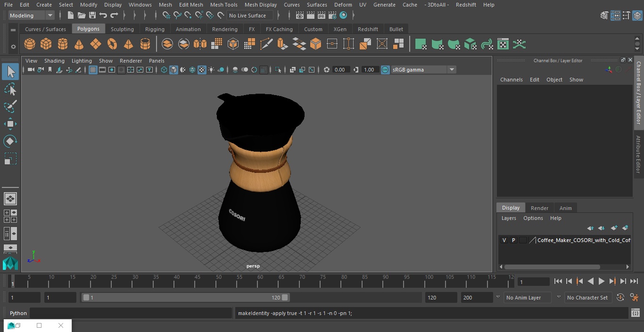
Task: Create a polygon cylinder from the shelf
Action: tap(63, 44)
